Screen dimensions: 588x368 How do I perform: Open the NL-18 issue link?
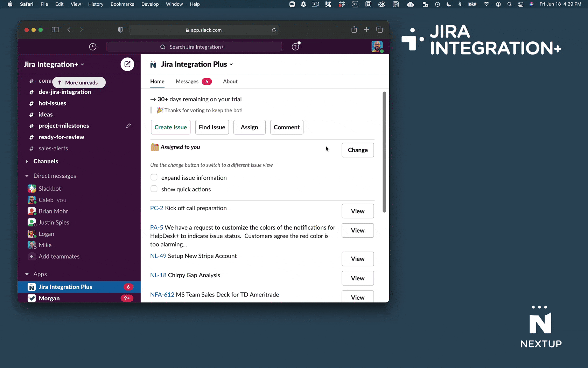[x=158, y=275]
